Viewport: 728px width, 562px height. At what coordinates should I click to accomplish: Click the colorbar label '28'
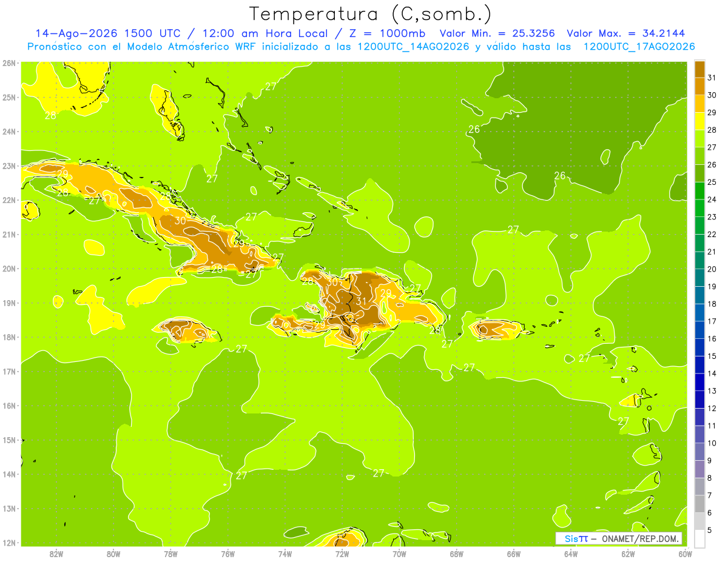(x=712, y=130)
